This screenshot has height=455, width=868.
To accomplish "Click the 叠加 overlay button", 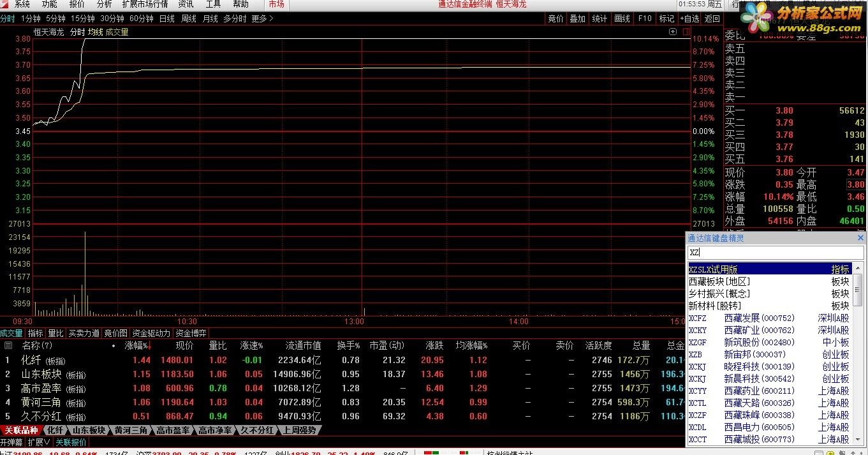I will pos(578,19).
